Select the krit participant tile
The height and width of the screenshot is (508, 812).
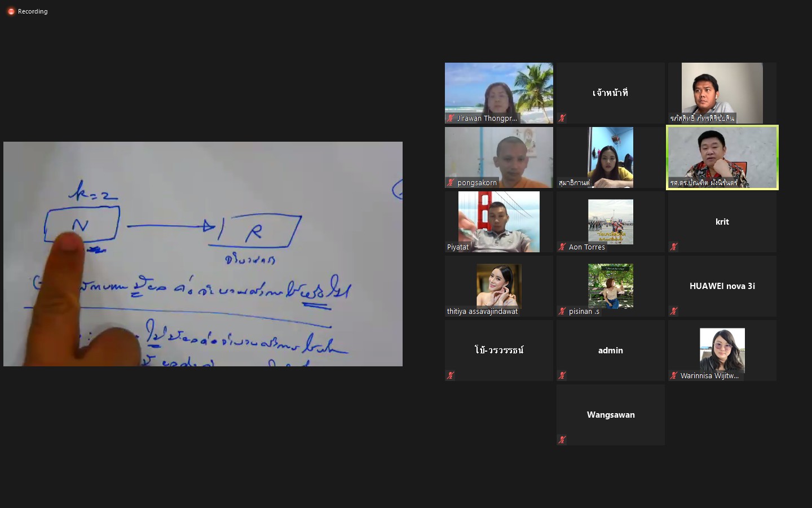pyautogui.click(x=722, y=222)
